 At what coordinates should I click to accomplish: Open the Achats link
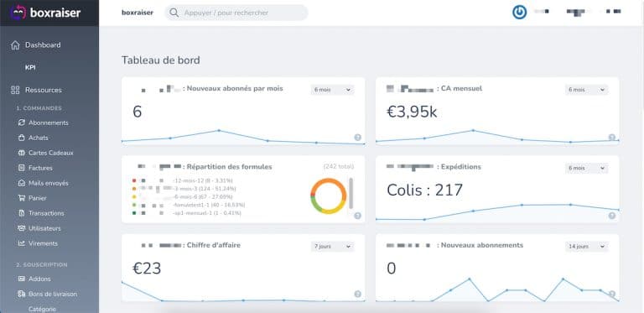(x=39, y=138)
